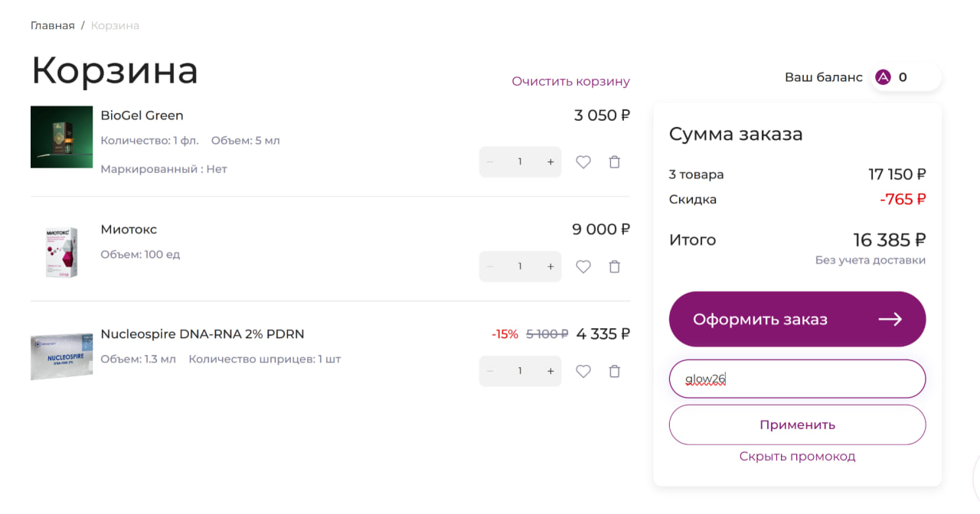Click the balance coin icon

883,77
